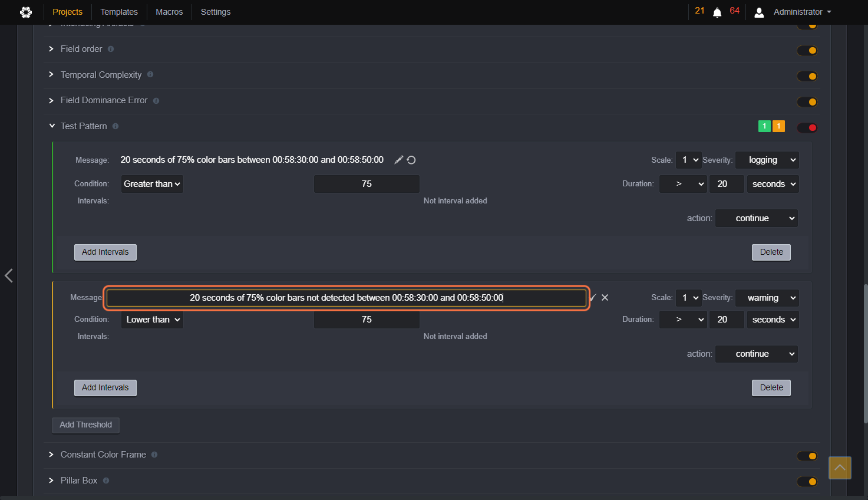Open the Templates tab
868x500 pixels.
119,12
